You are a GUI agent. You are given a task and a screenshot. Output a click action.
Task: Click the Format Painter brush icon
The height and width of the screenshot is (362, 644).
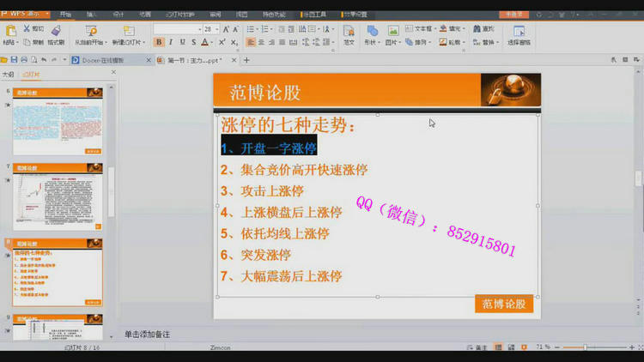[x=56, y=31]
